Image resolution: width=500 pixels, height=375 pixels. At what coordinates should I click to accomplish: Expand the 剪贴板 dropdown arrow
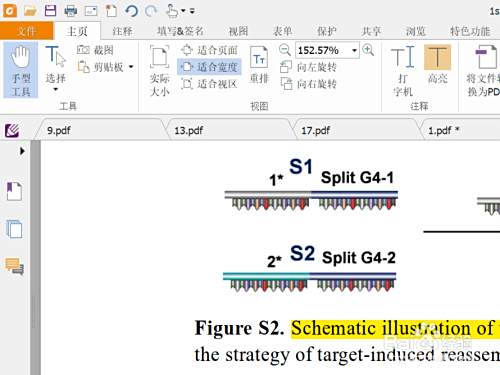pos(131,67)
